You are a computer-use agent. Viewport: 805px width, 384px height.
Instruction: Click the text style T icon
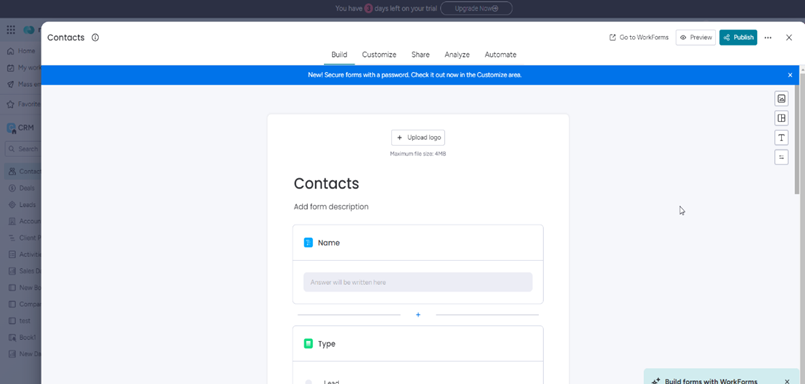[x=781, y=138]
